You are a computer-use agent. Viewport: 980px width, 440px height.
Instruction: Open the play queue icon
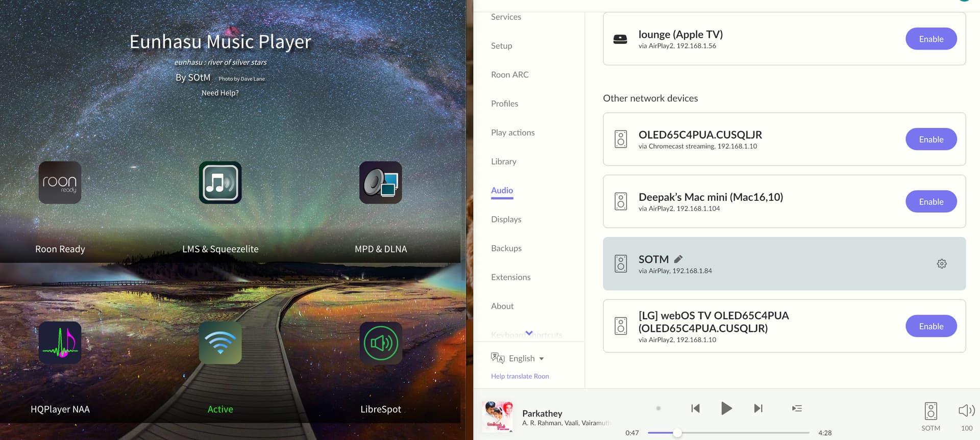(x=797, y=408)
